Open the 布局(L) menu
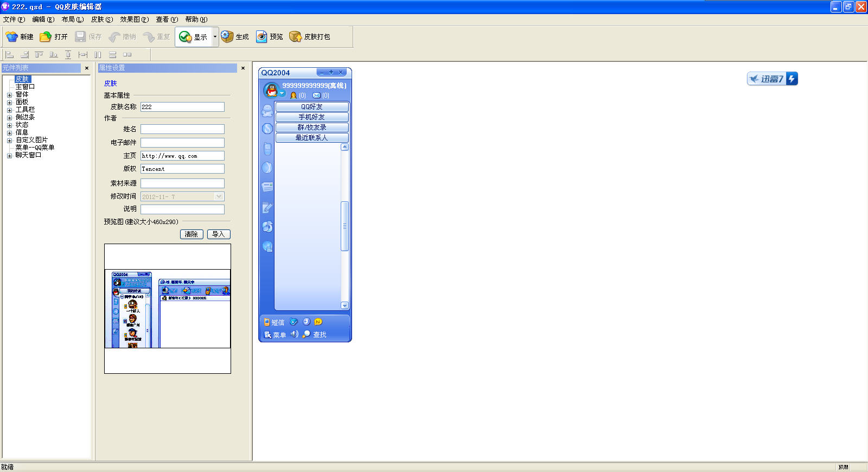This screenshot has width=868, height=472. (x=73, y=20)
